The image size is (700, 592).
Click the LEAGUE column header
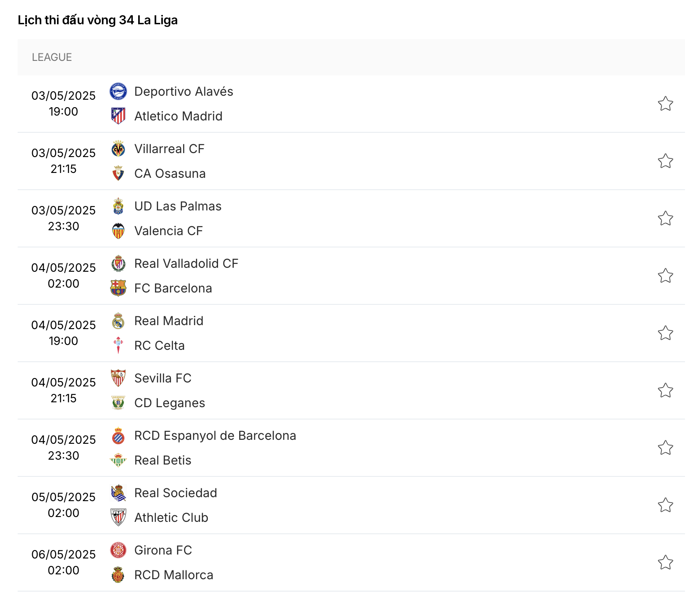coord(52,57)
